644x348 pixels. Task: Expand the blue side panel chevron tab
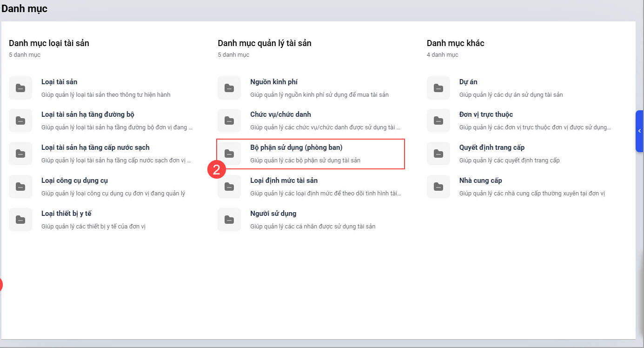coord(639,131)
